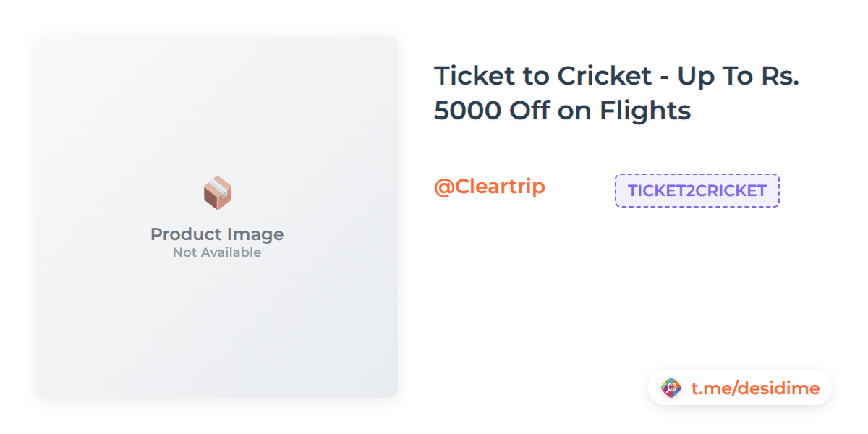The width and height of the screenshot is (868, 434).
Task: Open the t.me/desidime Telegram link
Action: click(x=755, y=388)
